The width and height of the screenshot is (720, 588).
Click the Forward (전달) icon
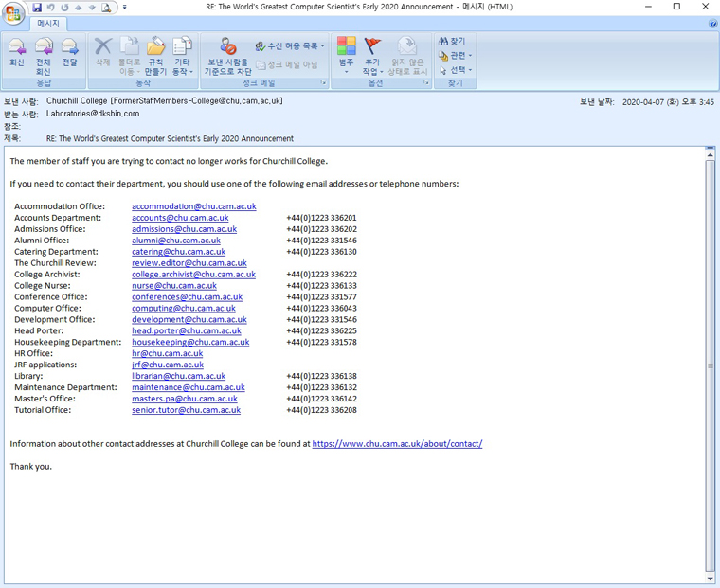(69, 53)
